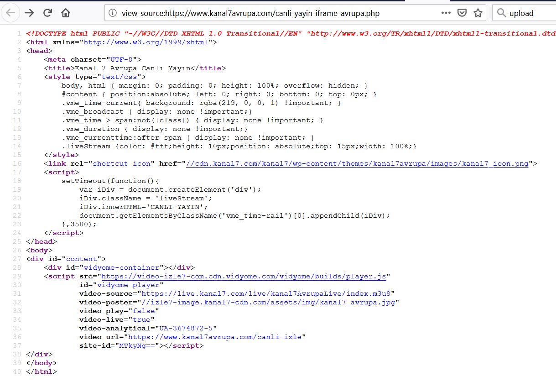Viewport: 556px width, 392px height.
Task: Open the browser Home page icon
Action: [66, 13]
